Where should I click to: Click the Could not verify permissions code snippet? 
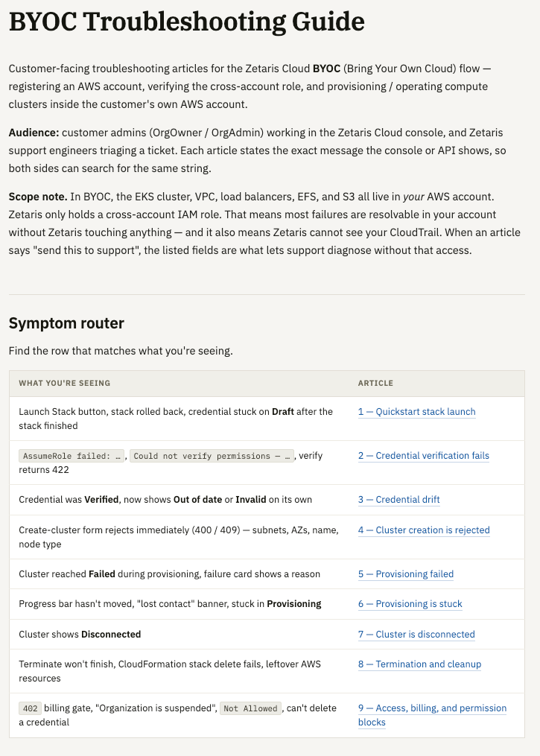pos(212,456)
